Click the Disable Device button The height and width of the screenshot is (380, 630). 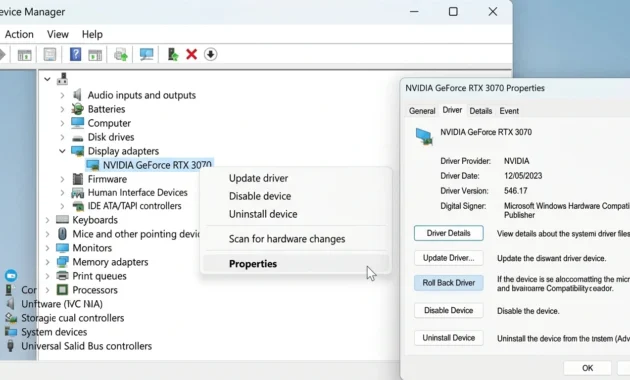point(449,311)
